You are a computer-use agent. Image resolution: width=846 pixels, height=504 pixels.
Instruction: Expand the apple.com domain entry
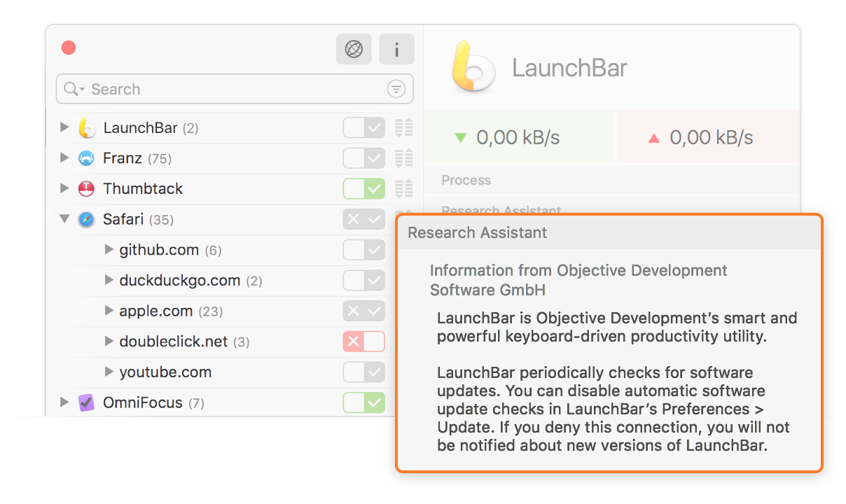pyautogui.click(x=109, y=311)
